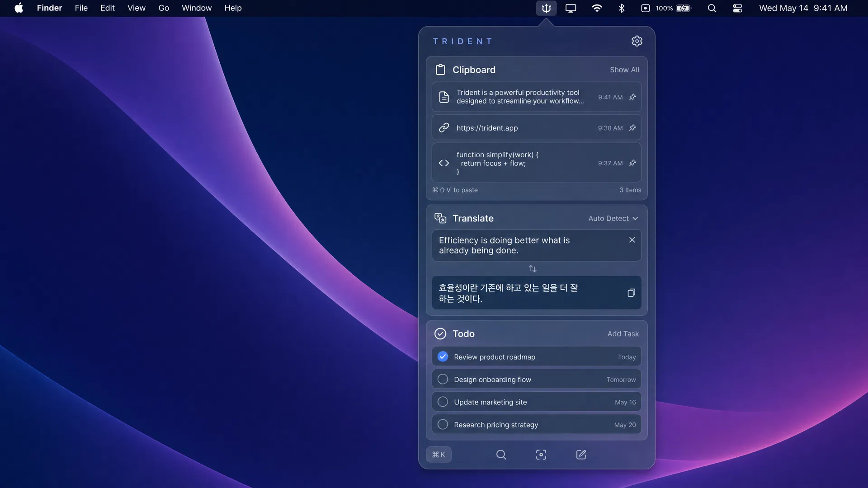
Task: Open the Apple menu
Action: (x=19, y=8)
